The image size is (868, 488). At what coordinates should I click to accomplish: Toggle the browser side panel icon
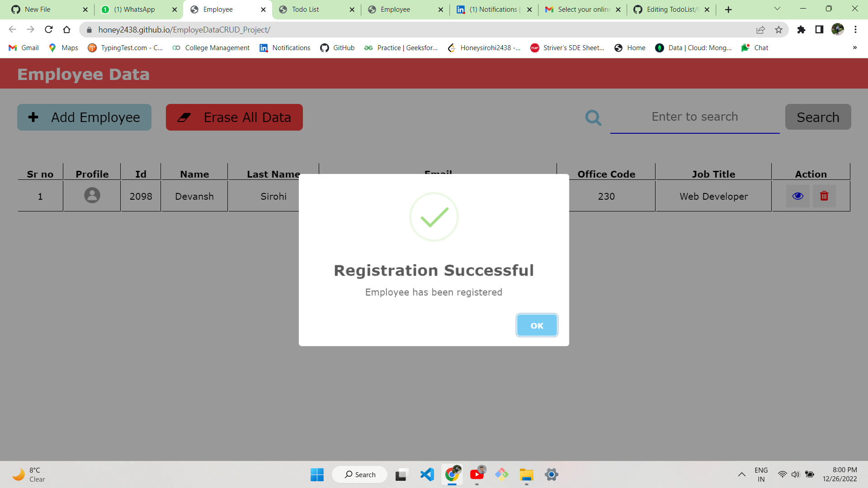click(x=819, y=30)
